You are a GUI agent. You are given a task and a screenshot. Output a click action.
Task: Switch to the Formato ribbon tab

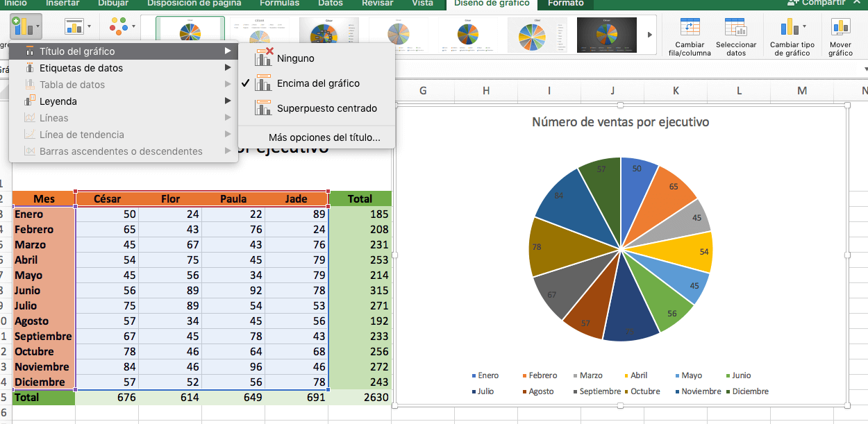click(564, 3)
